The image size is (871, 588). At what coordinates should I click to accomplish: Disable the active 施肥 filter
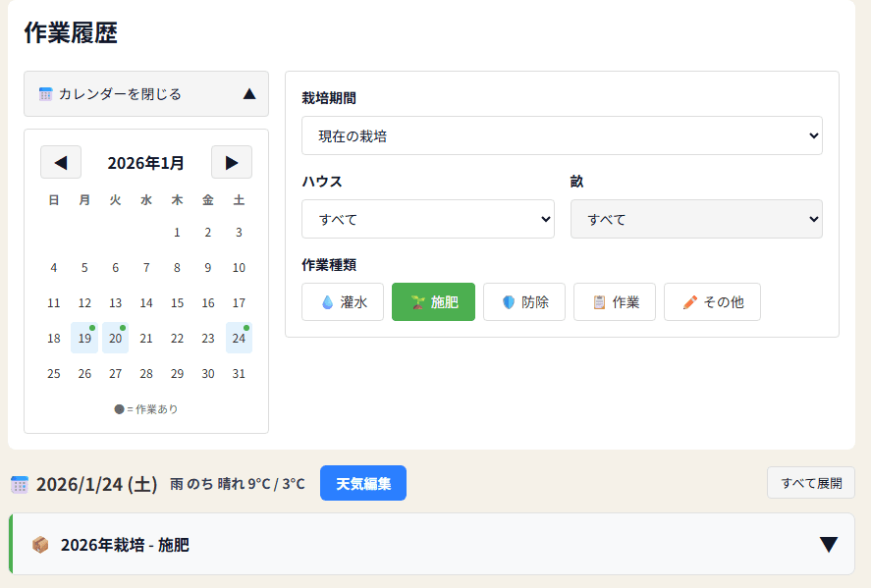pos(433,302)
